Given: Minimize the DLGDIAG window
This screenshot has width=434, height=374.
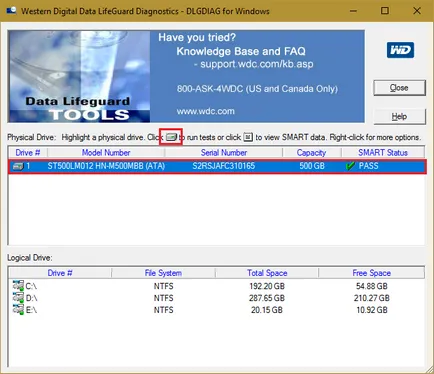Looking at the screenshot, I should click(x=353, y=11).
